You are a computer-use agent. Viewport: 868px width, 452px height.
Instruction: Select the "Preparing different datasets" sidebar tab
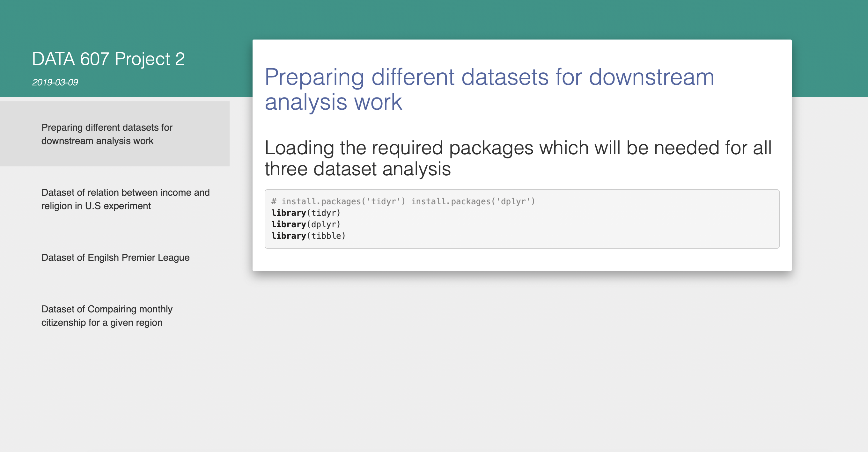107,134
